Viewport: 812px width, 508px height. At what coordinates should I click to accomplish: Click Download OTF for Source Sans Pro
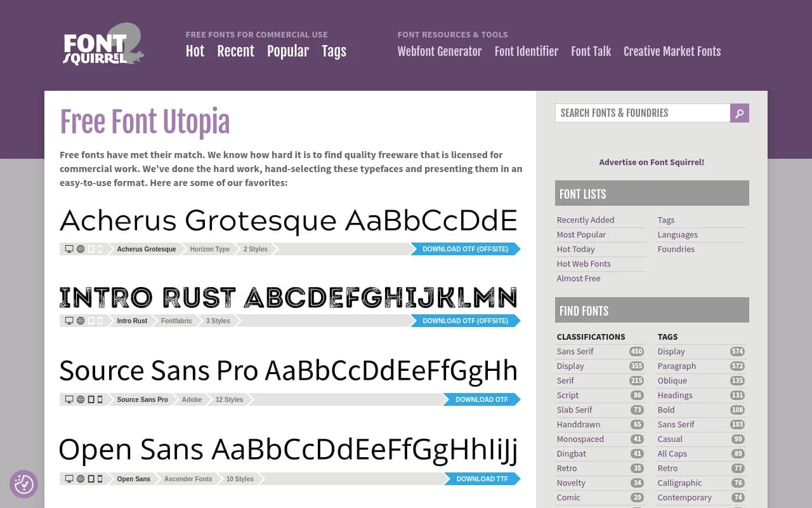(481, 399)
